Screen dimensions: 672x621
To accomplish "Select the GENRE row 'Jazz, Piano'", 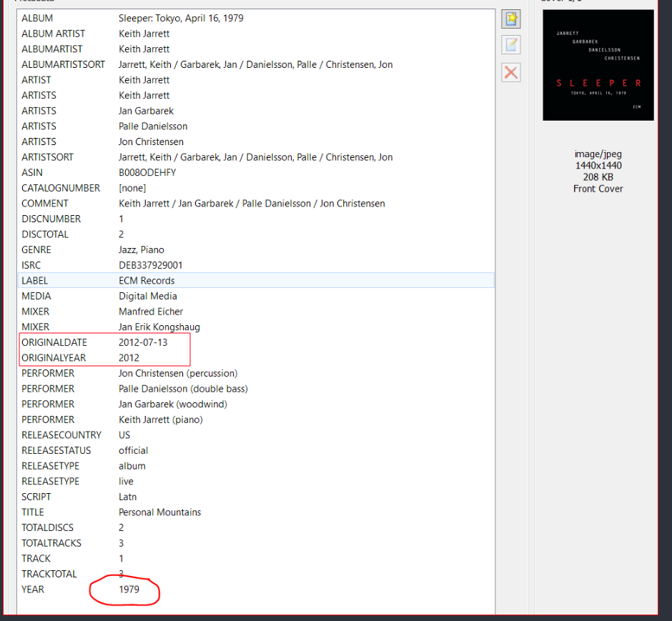I will (256, 249).
